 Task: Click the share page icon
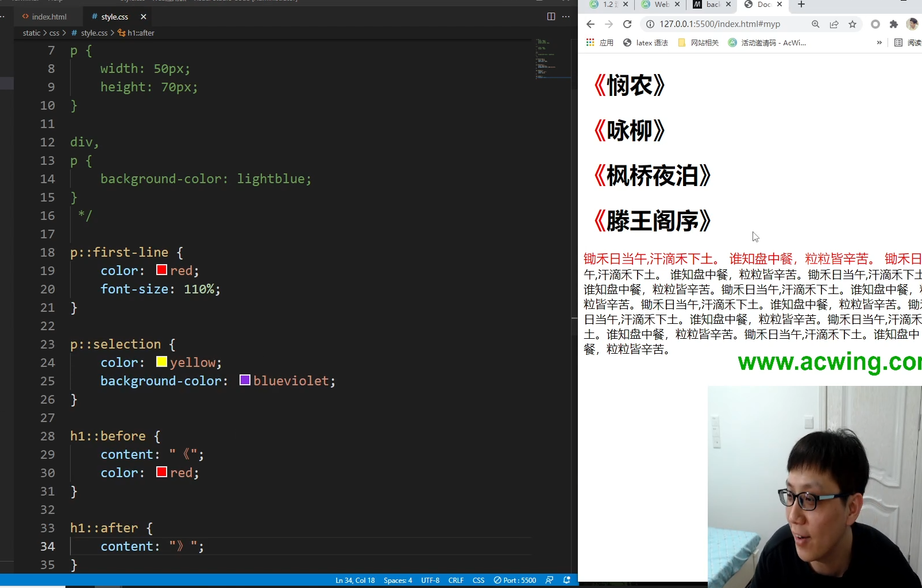[x=834, y=24]
